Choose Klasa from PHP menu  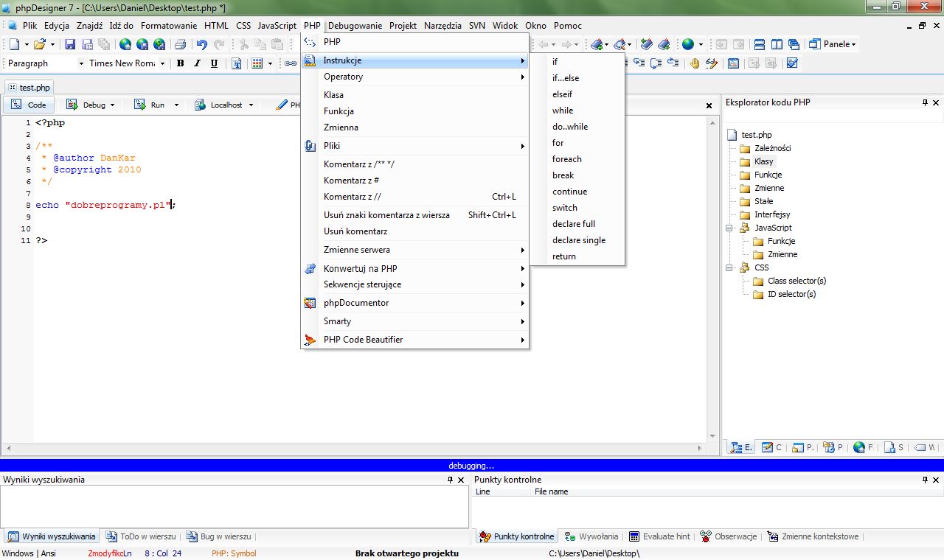coord(414,95)
